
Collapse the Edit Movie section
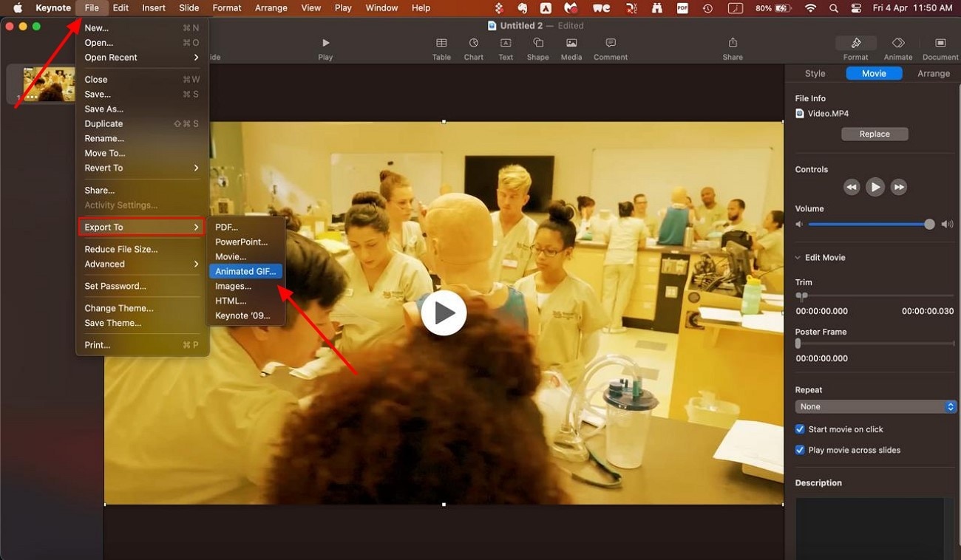click(x=798, y=258)
